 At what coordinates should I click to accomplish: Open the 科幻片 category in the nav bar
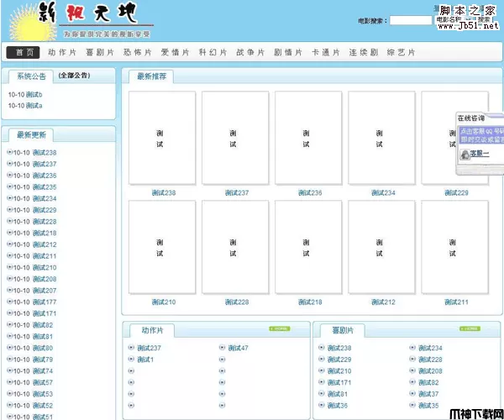[x=212, y=52]
